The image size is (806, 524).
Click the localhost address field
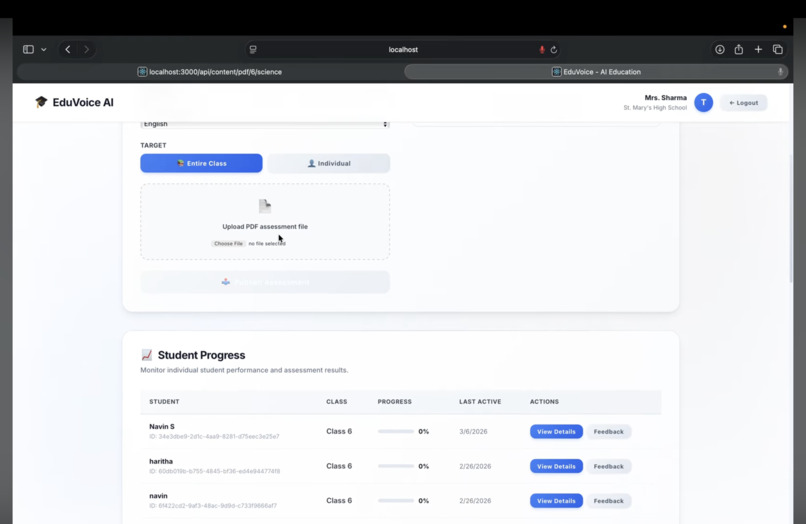point(403,49)
